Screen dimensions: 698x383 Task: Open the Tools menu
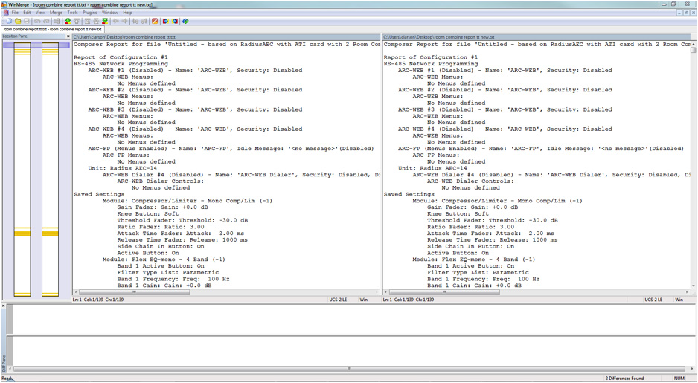72,12
